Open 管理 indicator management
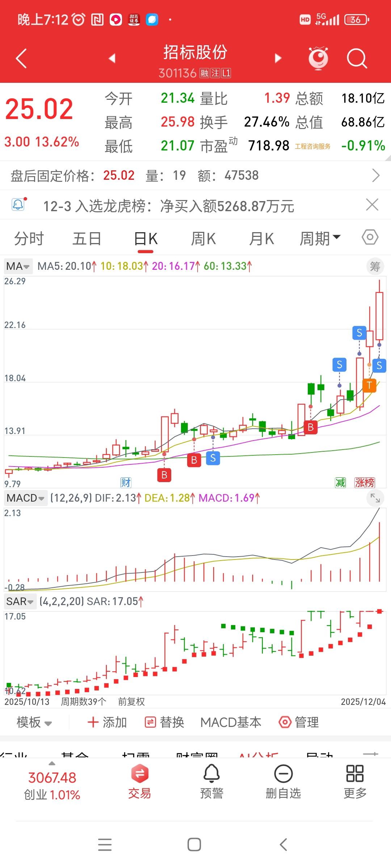The image size is (391, 868). coord(299,722)
